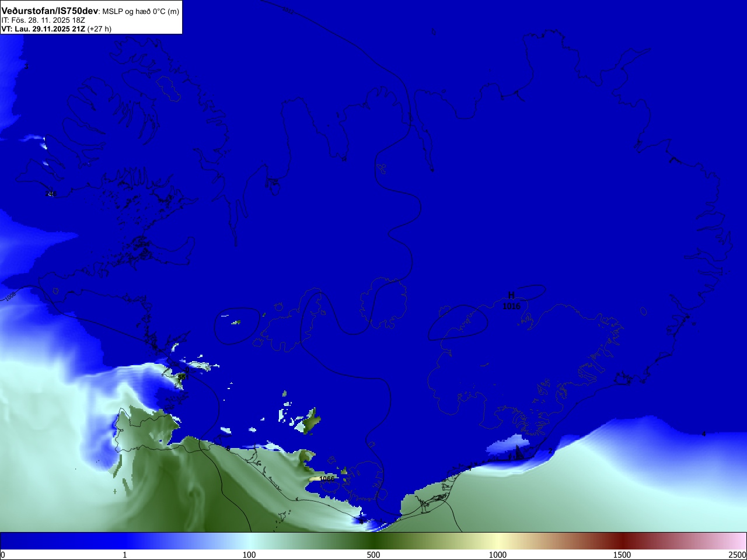Screen dimensions: 747x560
Task: Click the '0' label on the color scale
Action: (3, 555)
